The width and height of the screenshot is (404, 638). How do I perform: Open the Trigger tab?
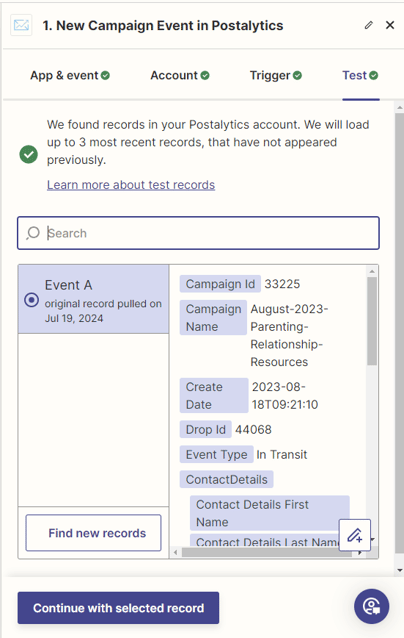click(276, 75)
